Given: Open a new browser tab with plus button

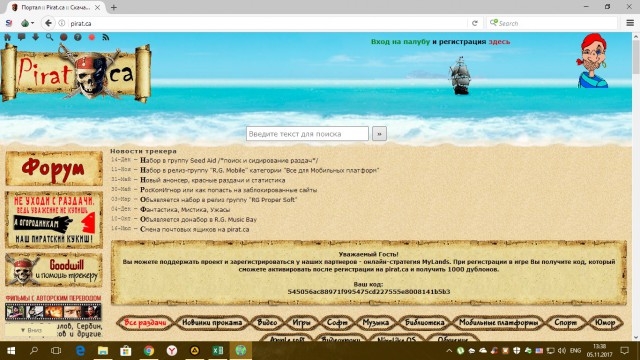Looking at the screenshot, I should [x=113, y=7].
